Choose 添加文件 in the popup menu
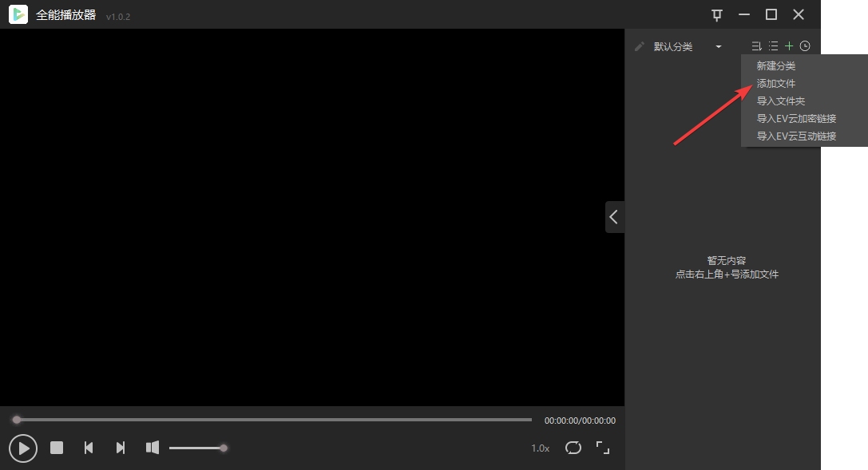Image resolution: width=868 pixels, height=470 pixels. tap(776, 84)
